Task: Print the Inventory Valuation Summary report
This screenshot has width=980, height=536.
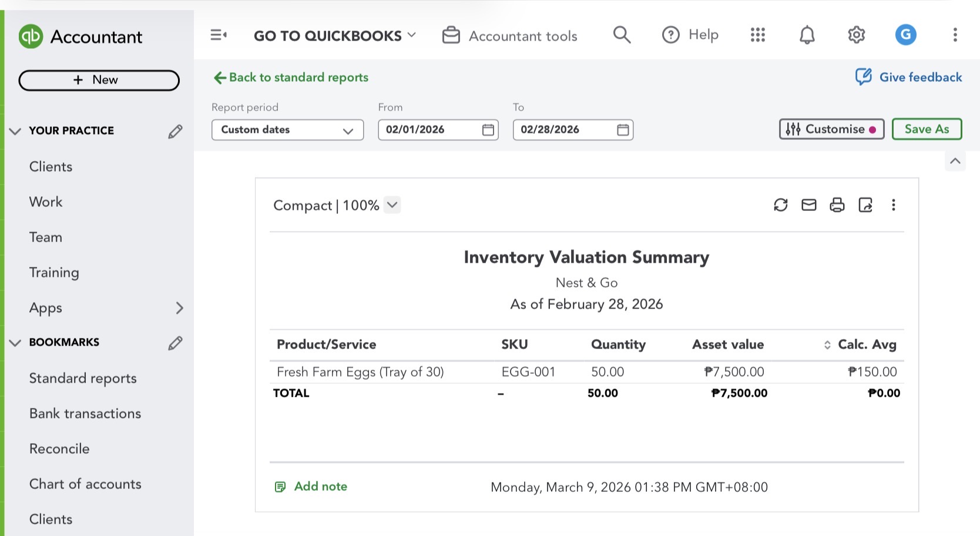Action: click(837, 205)
